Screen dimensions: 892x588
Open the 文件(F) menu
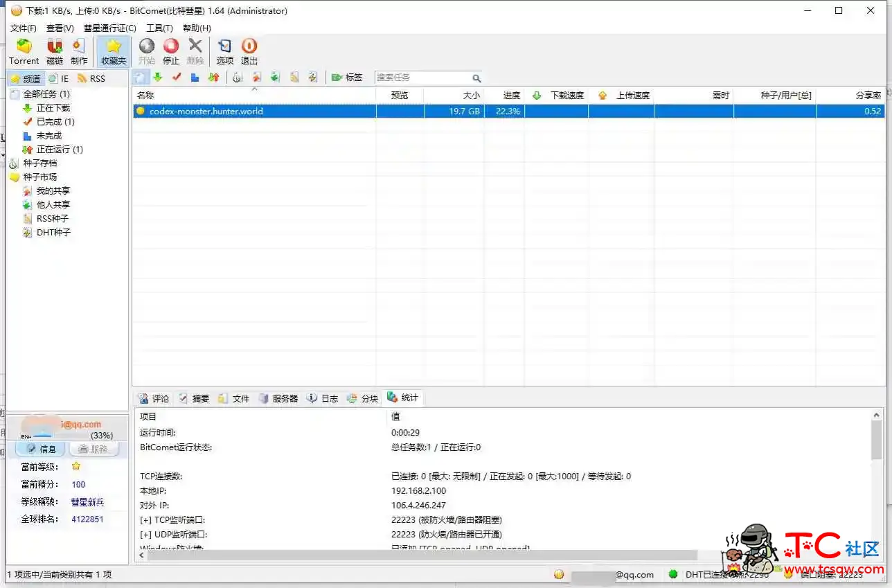24,28
